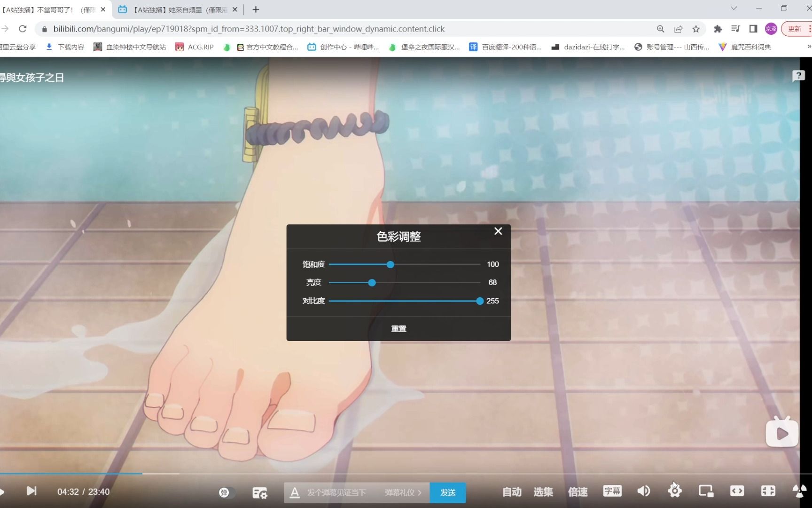Close the 她來自煩星 tab

(x=235, y=9)
